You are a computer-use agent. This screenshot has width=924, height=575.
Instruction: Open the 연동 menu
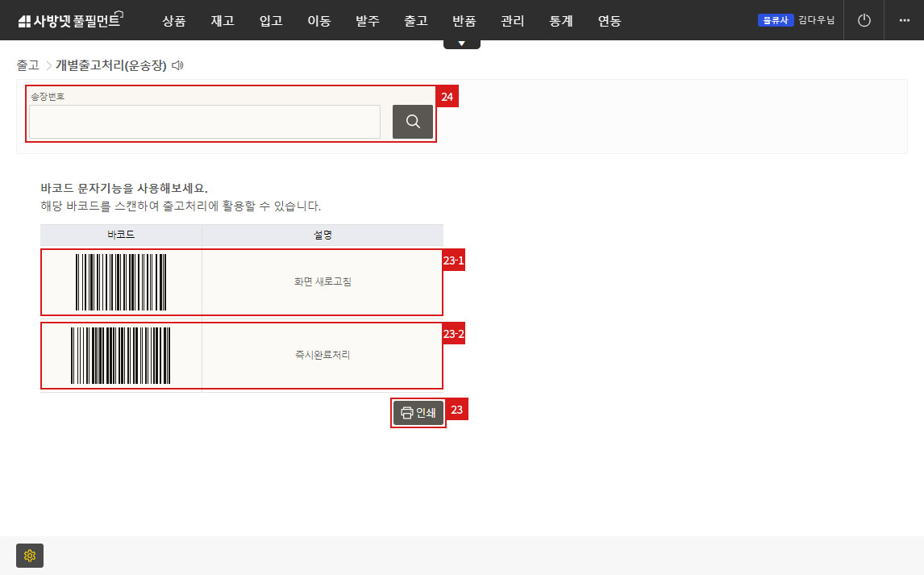click(x=610, y=21)
